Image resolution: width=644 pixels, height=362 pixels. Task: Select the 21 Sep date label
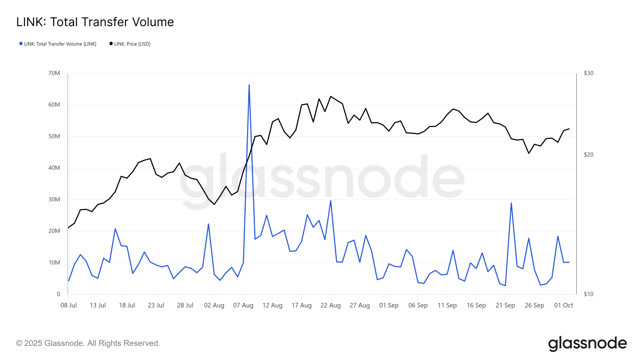[505, 305]
